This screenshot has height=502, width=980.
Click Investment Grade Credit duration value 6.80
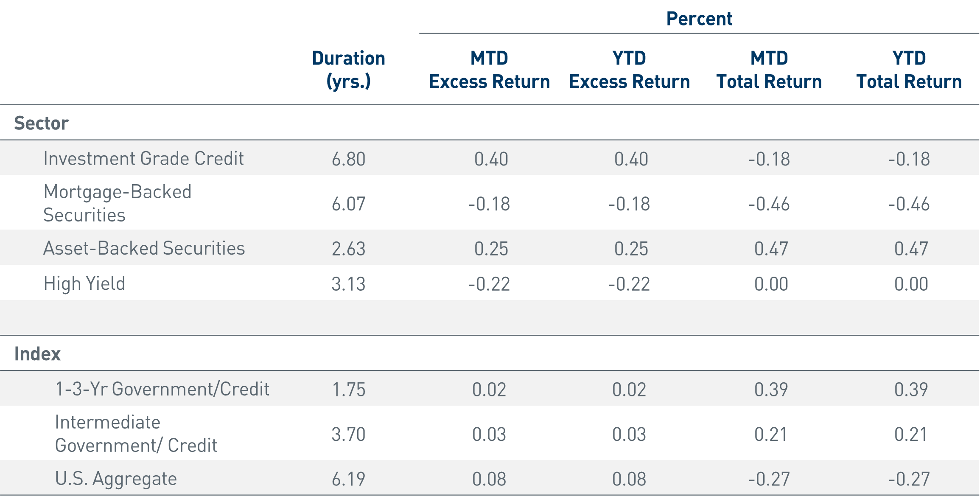(348, 159)
